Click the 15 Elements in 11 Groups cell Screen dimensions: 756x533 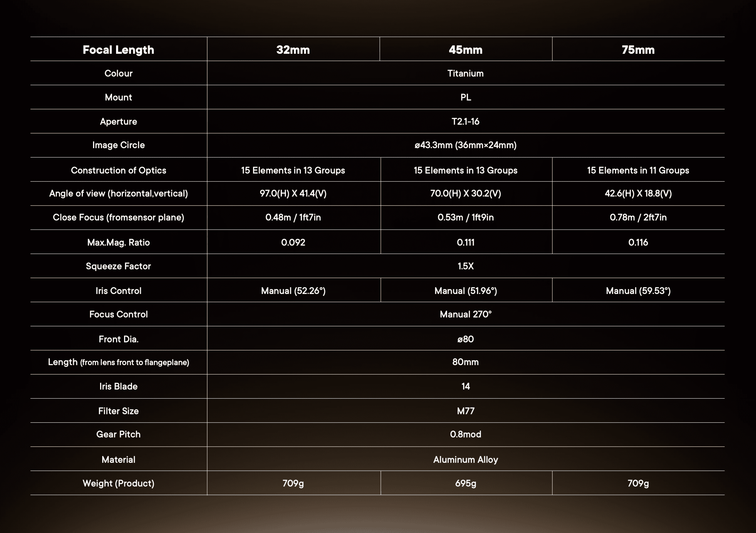(638, 170)
